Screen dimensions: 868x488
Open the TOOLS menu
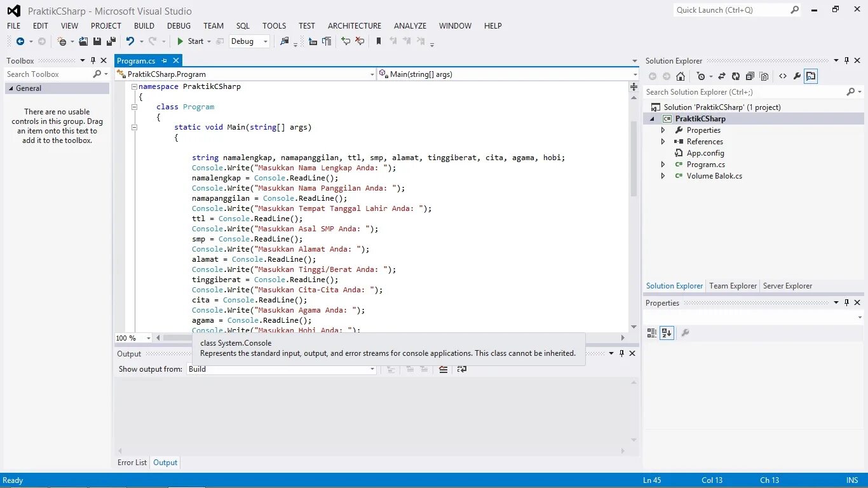point(275,26)
